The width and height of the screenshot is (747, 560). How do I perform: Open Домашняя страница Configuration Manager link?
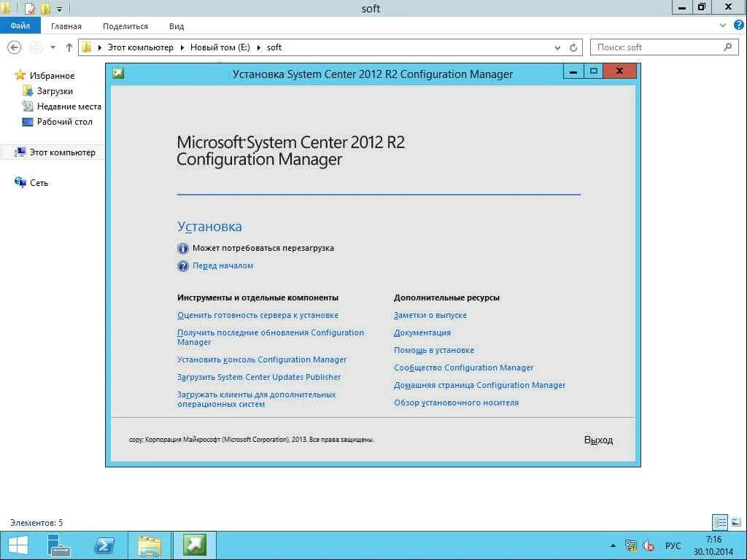[480, 385]
